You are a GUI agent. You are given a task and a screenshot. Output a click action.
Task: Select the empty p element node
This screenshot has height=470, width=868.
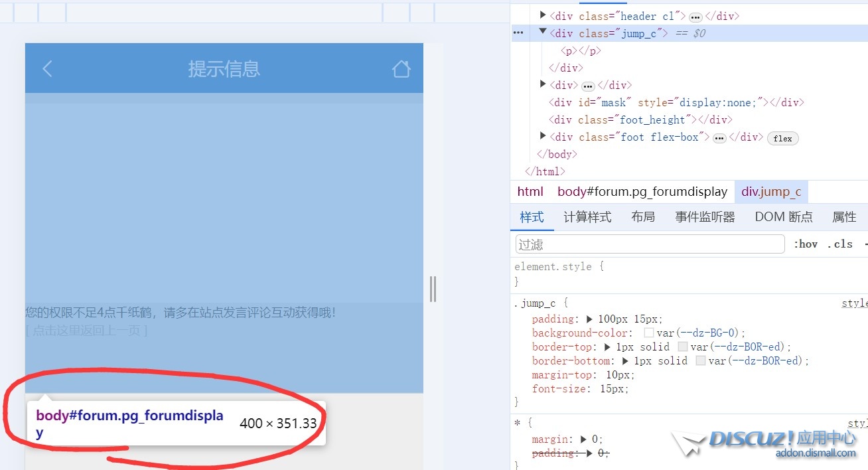(581, 50)
